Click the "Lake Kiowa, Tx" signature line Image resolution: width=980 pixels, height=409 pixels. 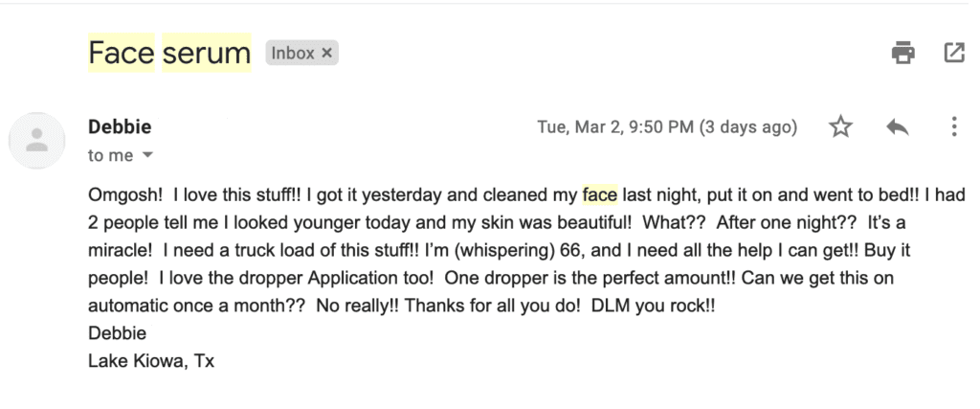(x=151, y=361)
